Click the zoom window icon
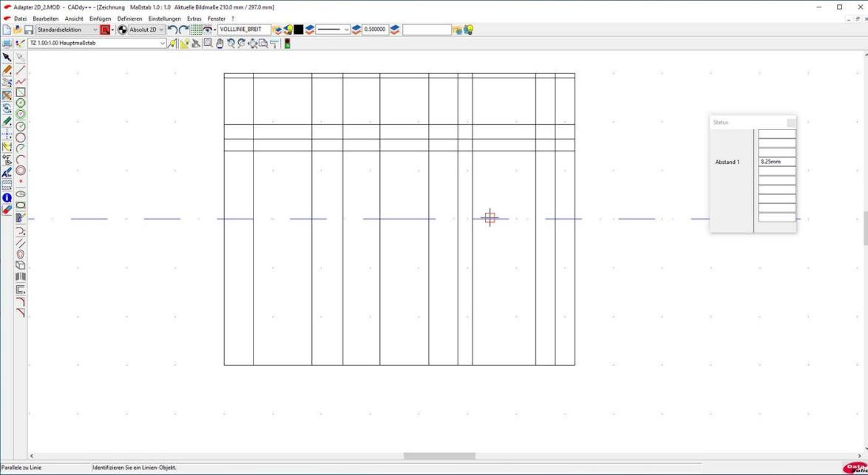Viewport: 868px width, 475px height. [208, 44]
